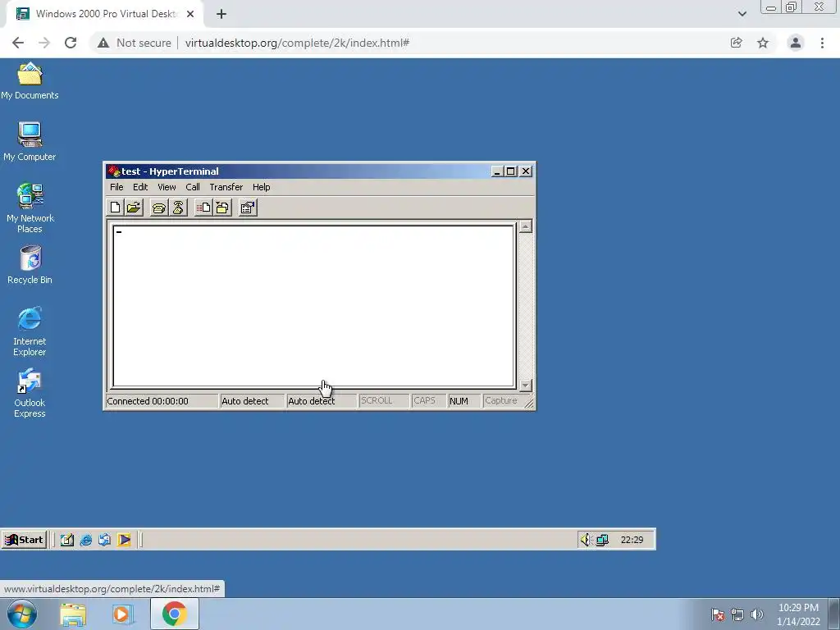The image size is (840, 630).
Task: Bookmark this page with star icon
Action: pyautogui.click(x=763, y=43)
